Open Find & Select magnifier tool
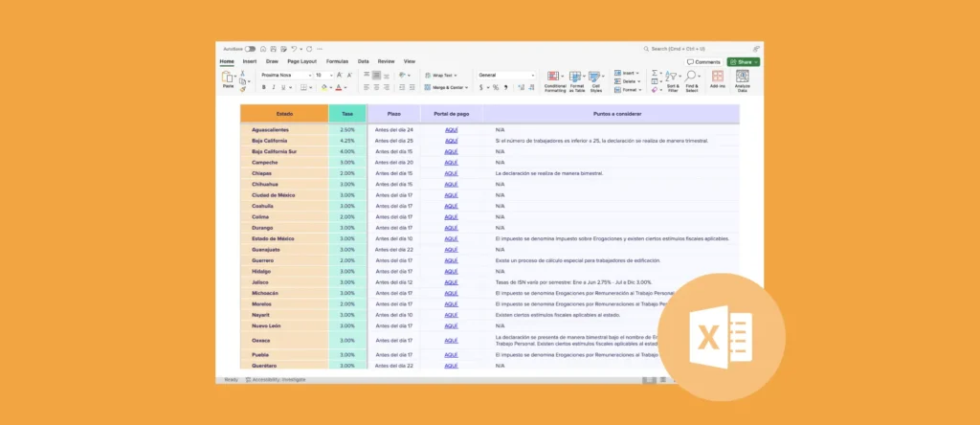This screenshot has width=980, height=425. tap(692, 78)
